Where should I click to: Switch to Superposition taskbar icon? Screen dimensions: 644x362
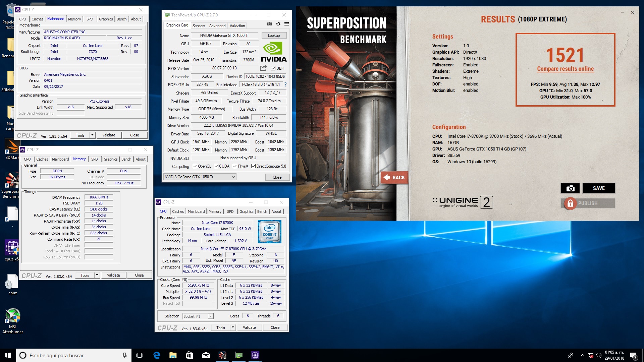(222, 355)
